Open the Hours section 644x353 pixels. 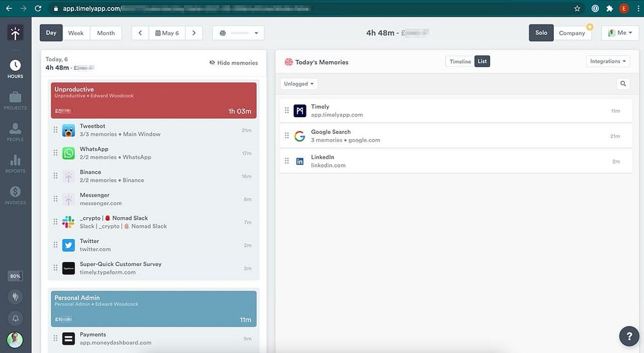15,69
